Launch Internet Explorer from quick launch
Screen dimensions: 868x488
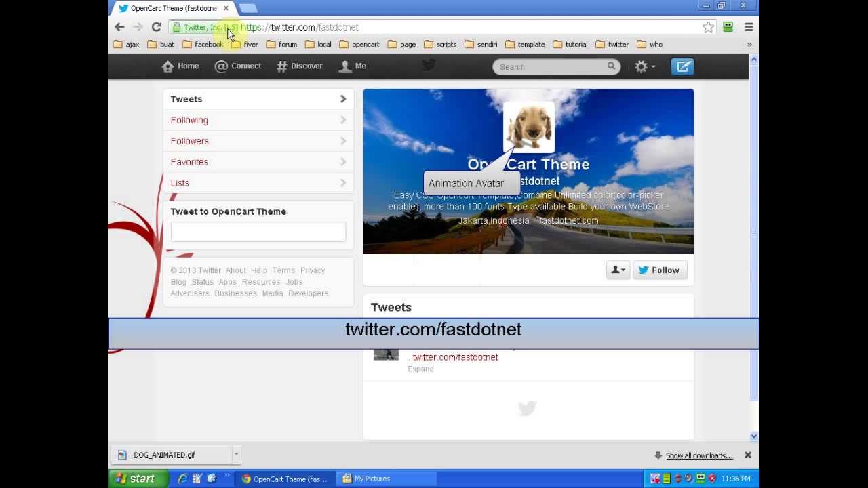[182, 479]
